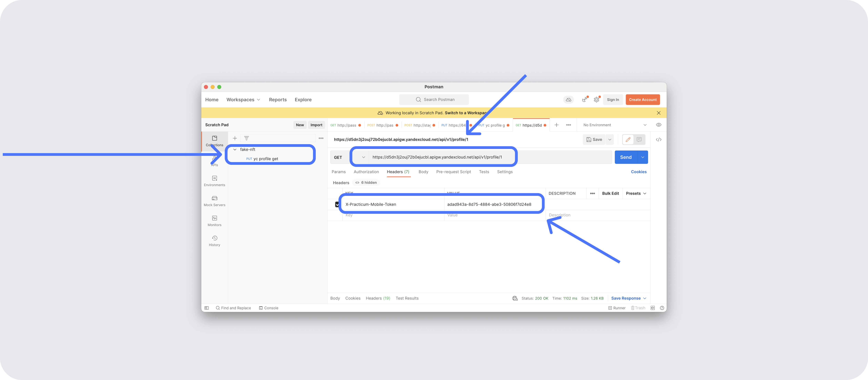Viewport: 868px width, 380px height.
Task: Expand the Send button dropdown arrow
Action: coord(643,157)
